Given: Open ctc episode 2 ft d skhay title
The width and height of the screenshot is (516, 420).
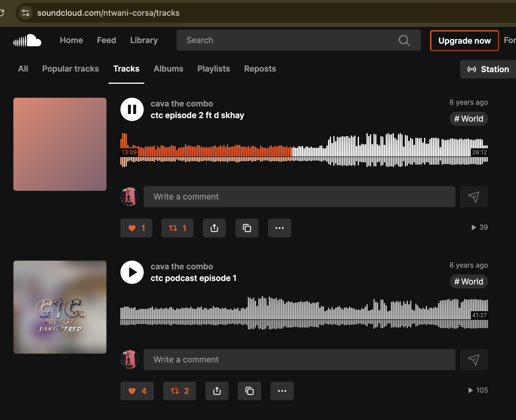Looking at the screenshot, I should (x=197, y=115).
